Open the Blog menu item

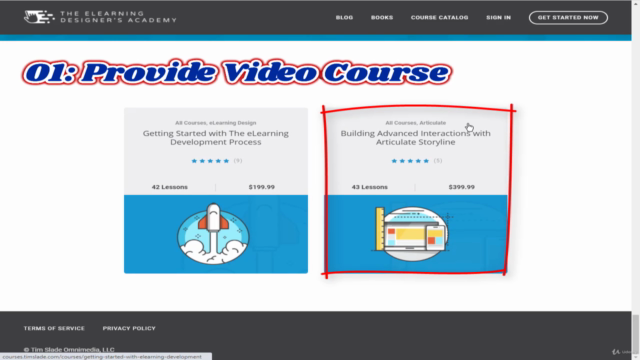[344, 18]
